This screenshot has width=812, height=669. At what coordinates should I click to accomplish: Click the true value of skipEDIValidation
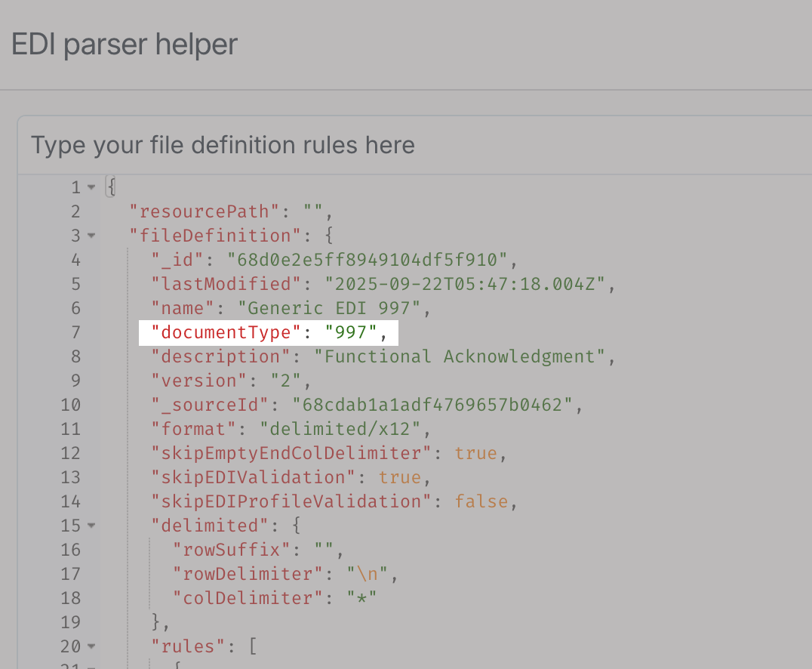pos(400,477)
